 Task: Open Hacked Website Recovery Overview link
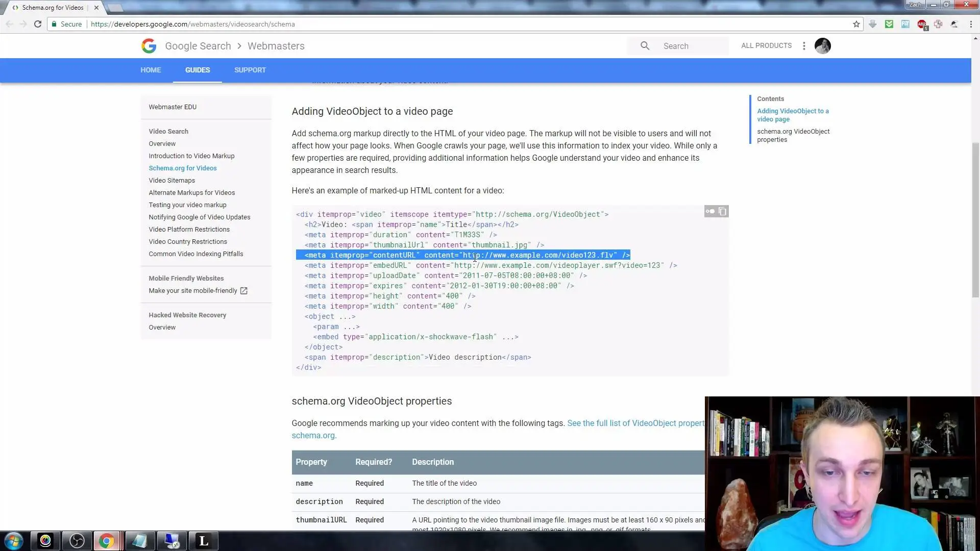point(162,328)
